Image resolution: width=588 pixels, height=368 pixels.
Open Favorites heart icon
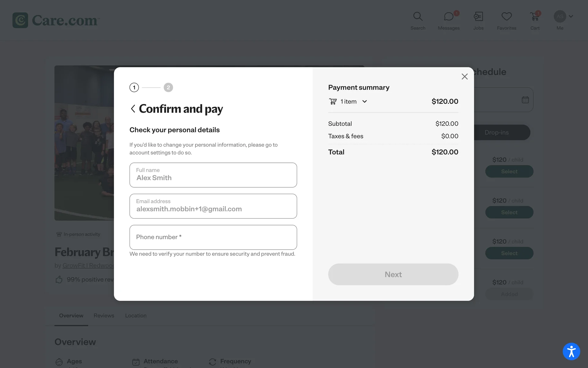507,17
